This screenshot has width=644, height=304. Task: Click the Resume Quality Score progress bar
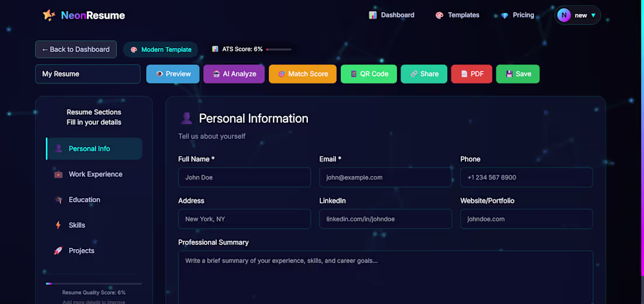coord(94,284)
